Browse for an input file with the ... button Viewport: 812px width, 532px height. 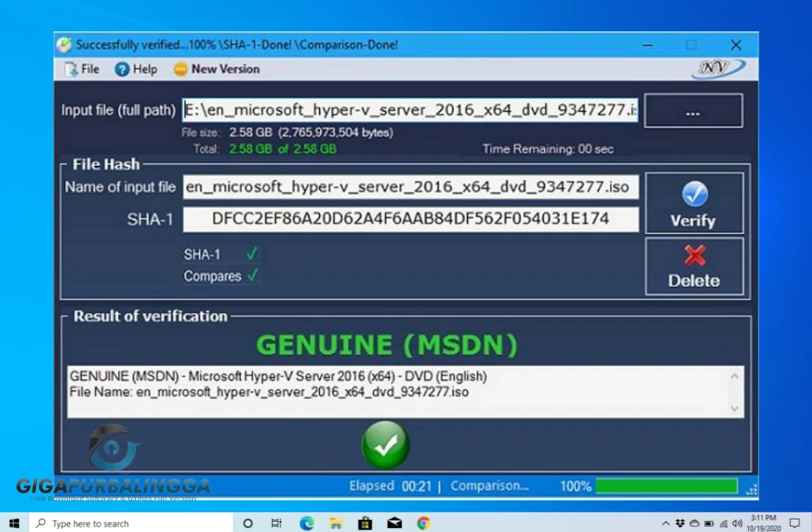pos(693,111)
